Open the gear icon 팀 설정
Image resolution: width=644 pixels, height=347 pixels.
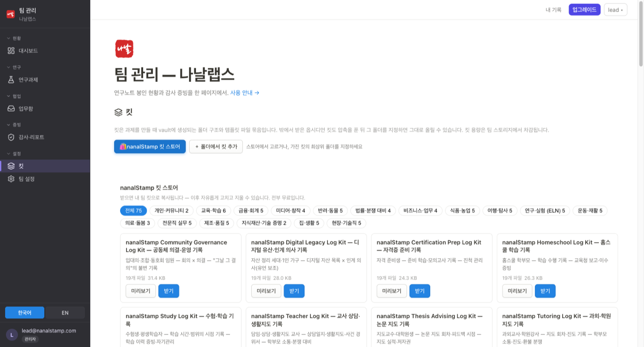click(11, 179)
